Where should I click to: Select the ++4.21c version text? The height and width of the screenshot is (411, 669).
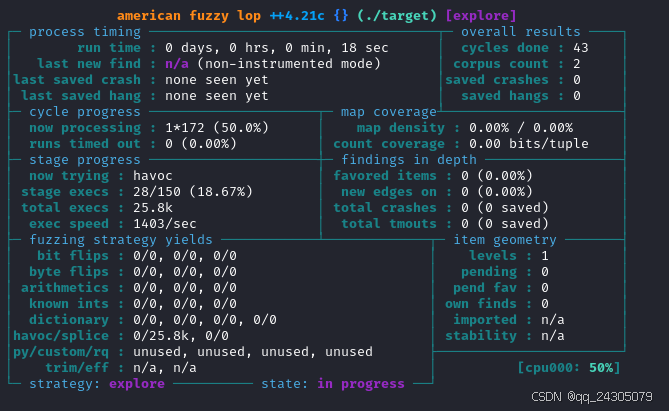coord(297,16)
